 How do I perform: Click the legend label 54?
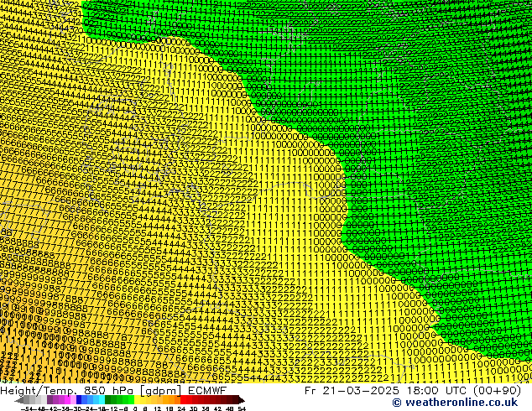point(241,408)
